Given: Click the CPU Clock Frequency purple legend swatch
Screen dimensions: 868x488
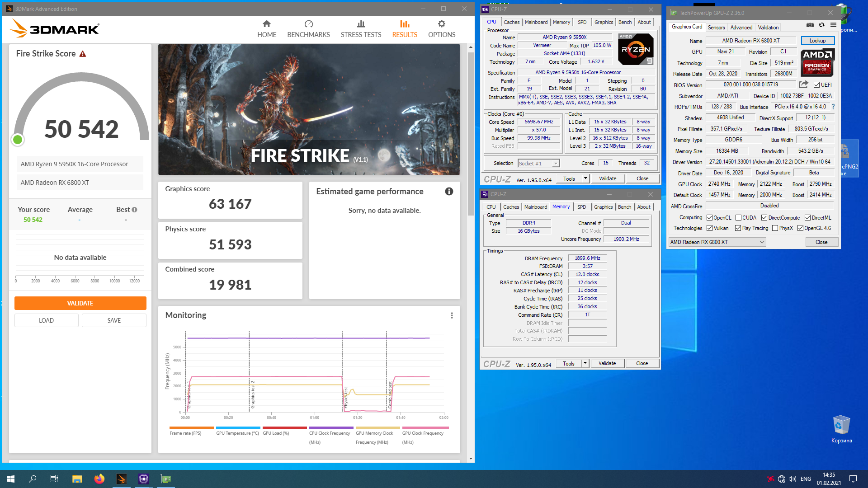Looking at the screenshot, I should pos(331,427).
